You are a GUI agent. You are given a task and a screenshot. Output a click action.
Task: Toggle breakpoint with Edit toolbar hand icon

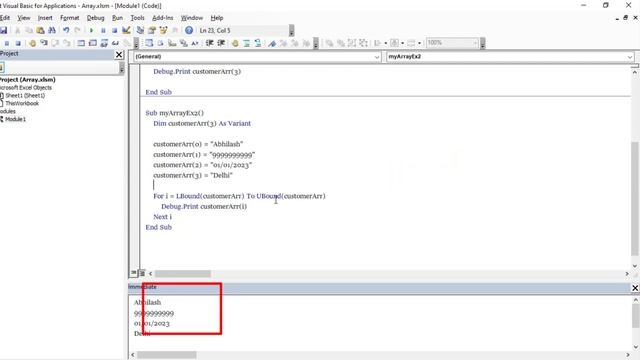tap(235, 43)
